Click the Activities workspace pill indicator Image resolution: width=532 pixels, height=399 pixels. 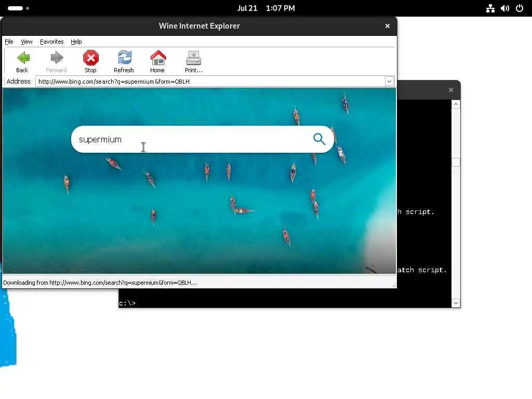click(x=15, y=8)
